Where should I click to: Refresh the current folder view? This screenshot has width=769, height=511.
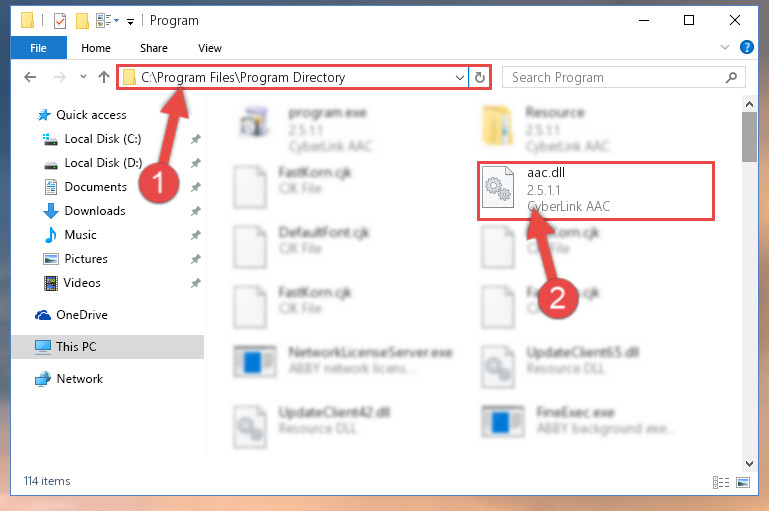pos(480,77)
